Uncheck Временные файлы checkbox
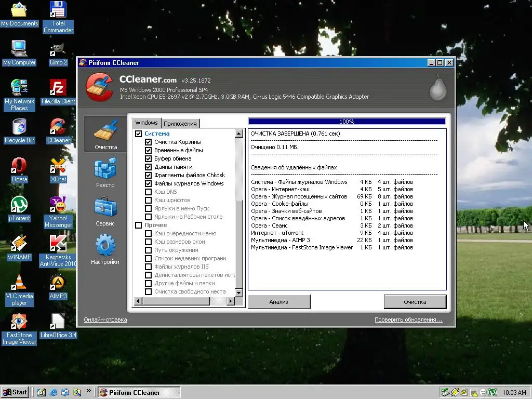 [x=148, y=150]
